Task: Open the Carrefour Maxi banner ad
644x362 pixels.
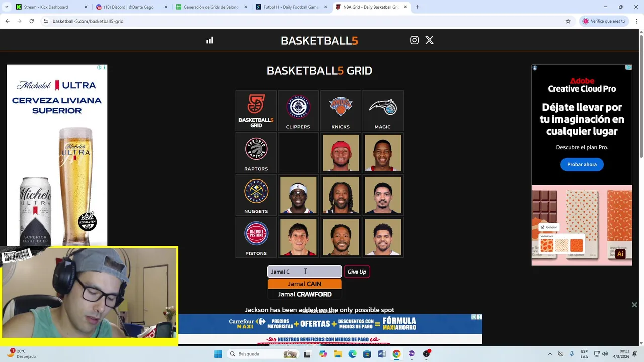Action: [x=330, y=329]
